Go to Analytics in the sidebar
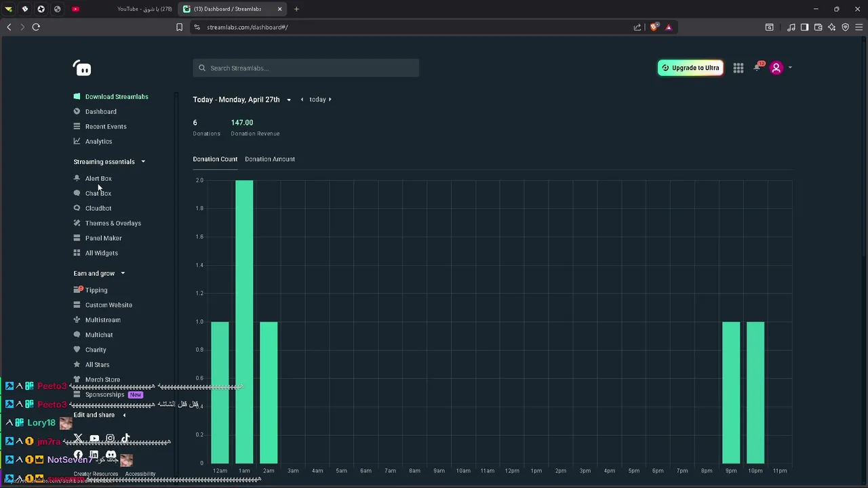Viewport: 868px width, 488px height. click(x=93, y=141)
